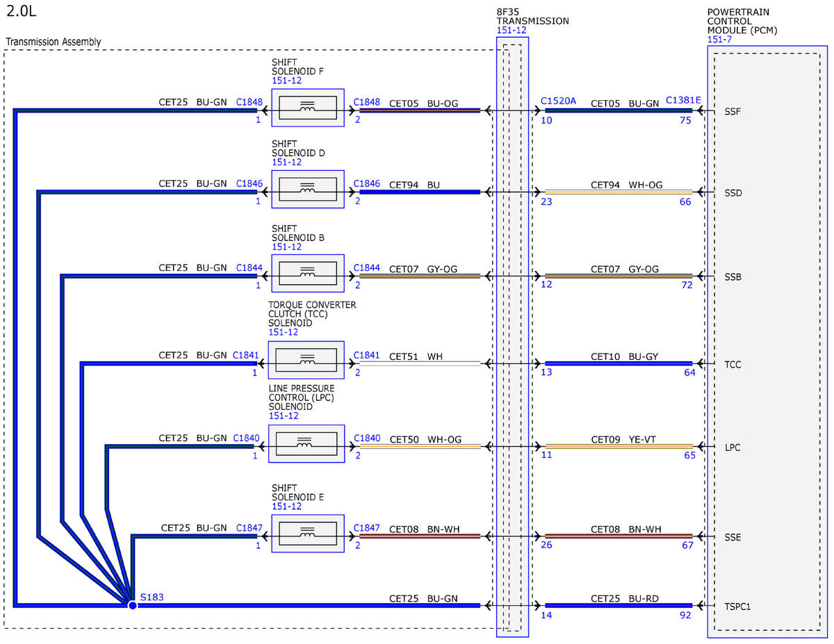The height and width of the screenshot is (644, 834).
Task: Click pin number 26 at transmission connector
Action: (548, 546)
